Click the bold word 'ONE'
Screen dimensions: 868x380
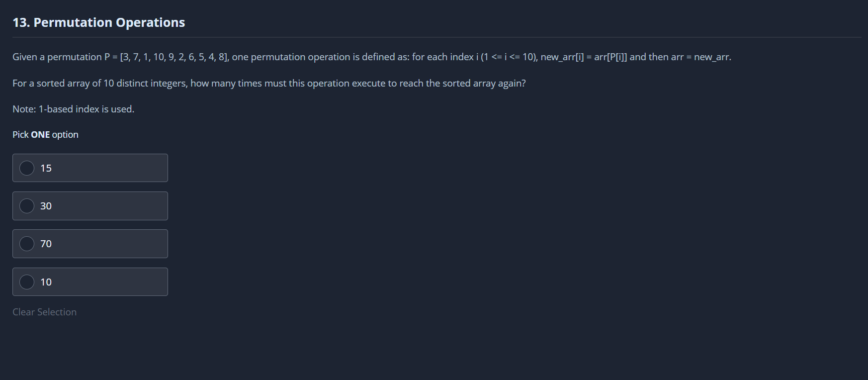(x=40, y=135)
